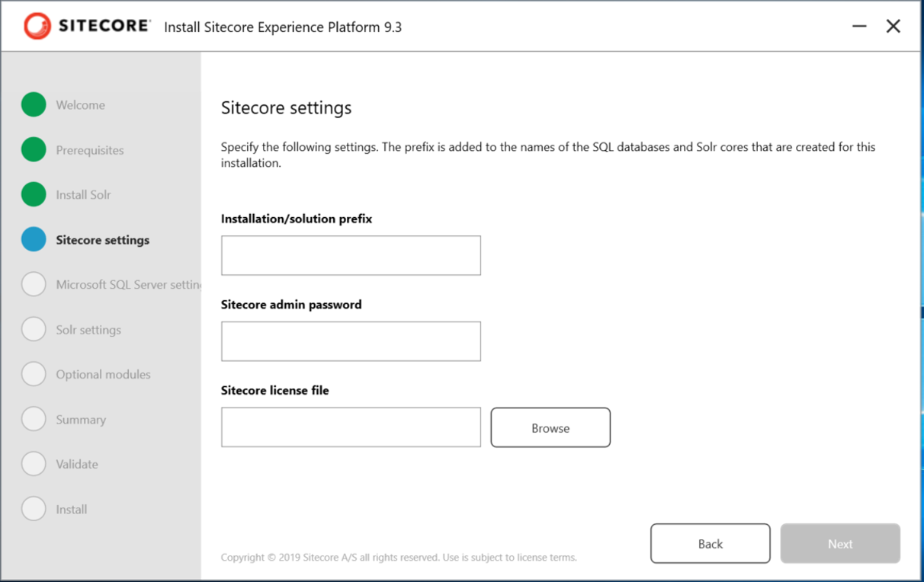The image size is (924, 582).
Task: Minimize the installer window
Action: point(859,27)
